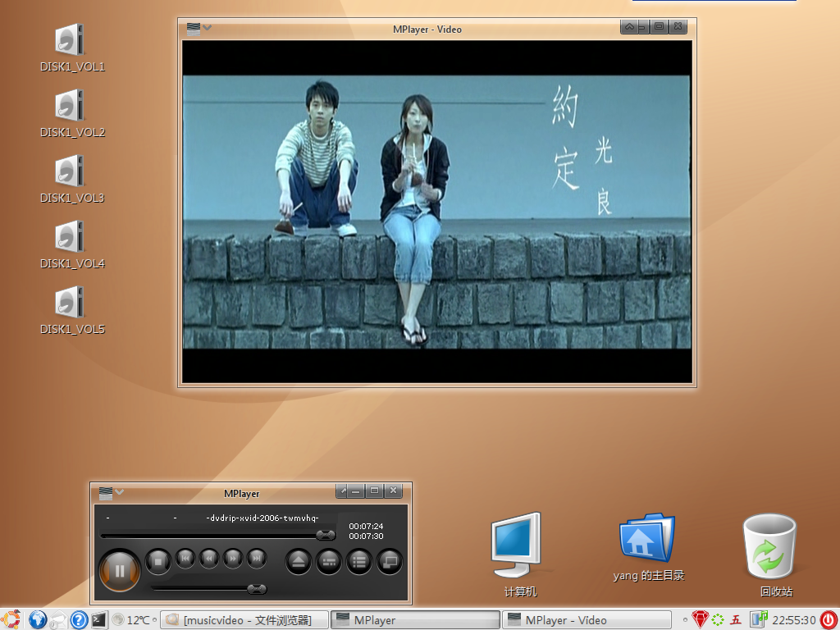840x630 pixels.
Task: Switch to MPlayer taskbar button
Action: (x=414, y=620)
